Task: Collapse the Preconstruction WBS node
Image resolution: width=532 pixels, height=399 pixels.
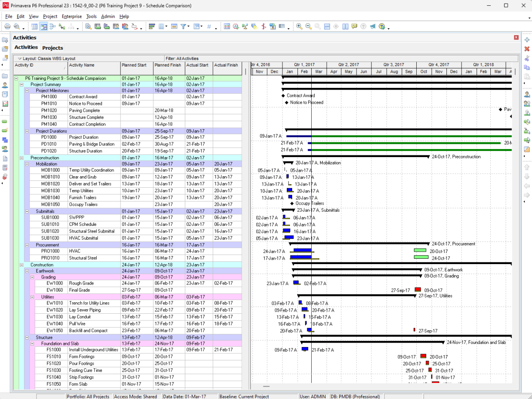Action: (21, 158)
